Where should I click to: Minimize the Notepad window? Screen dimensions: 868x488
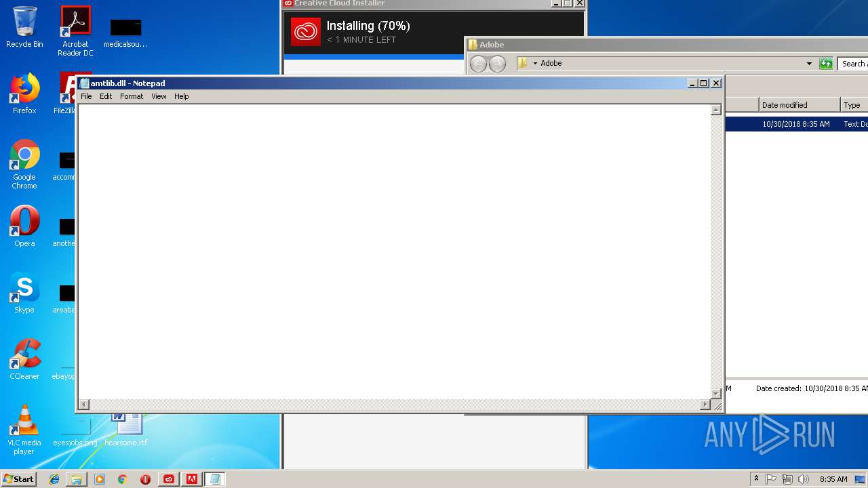click(692, 83)
